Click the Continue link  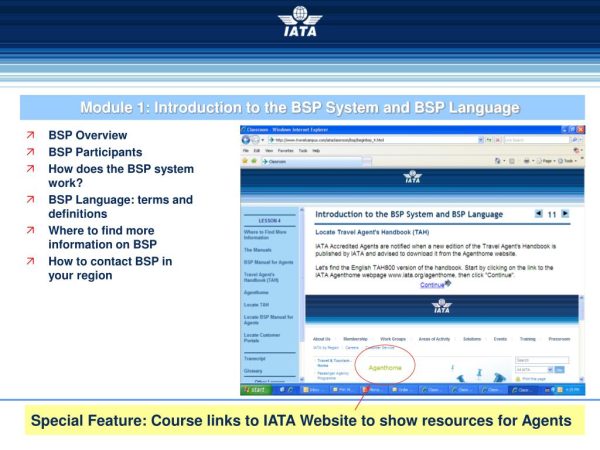[432, 284]
